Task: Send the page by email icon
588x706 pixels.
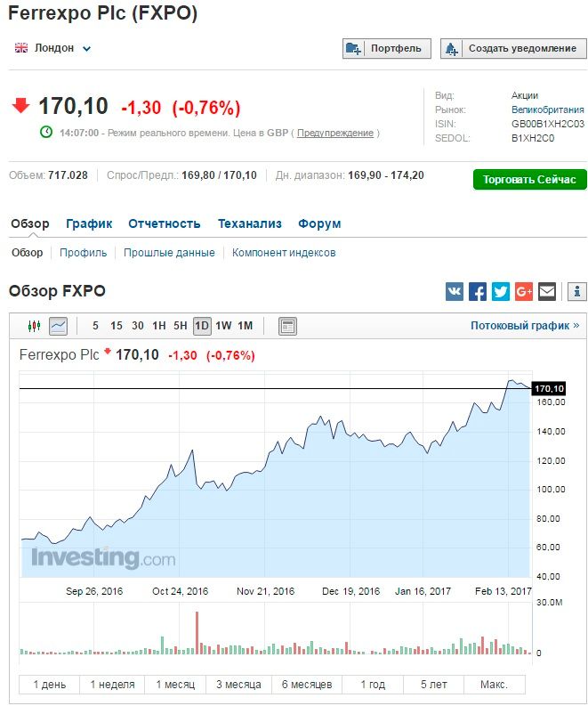Action: [x=547, y=291]
